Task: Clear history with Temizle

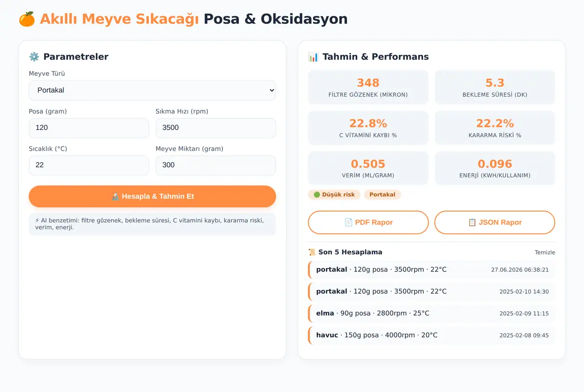Action: click(545, 252)
